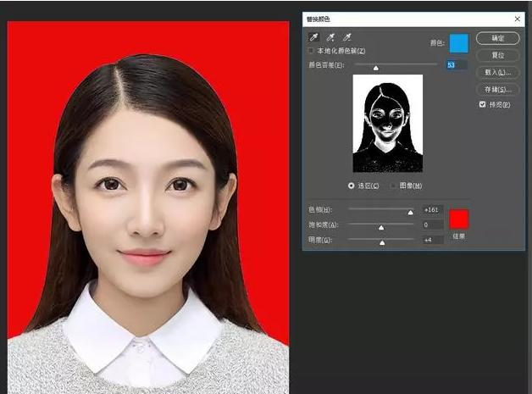
Task: Click the 明度 slider handle
Action: pos(382,242)
